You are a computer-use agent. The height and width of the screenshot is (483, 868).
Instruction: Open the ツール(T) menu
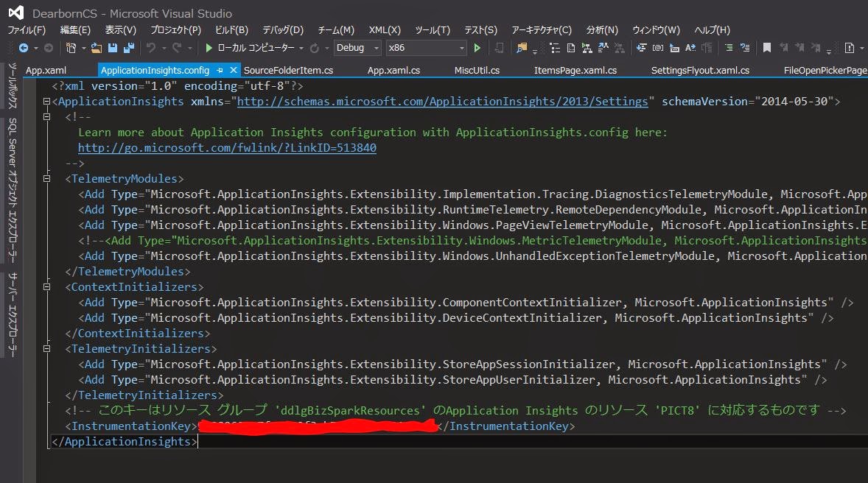tap(433, 30)
